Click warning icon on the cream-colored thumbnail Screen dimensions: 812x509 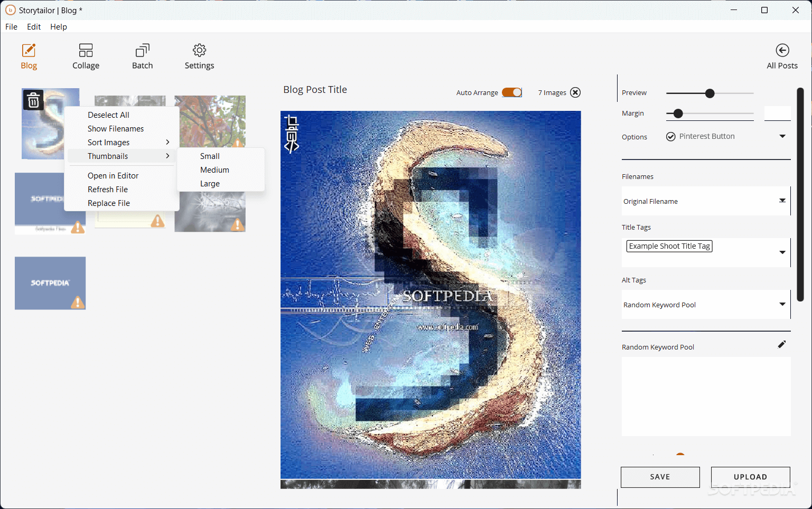point(157,221)
